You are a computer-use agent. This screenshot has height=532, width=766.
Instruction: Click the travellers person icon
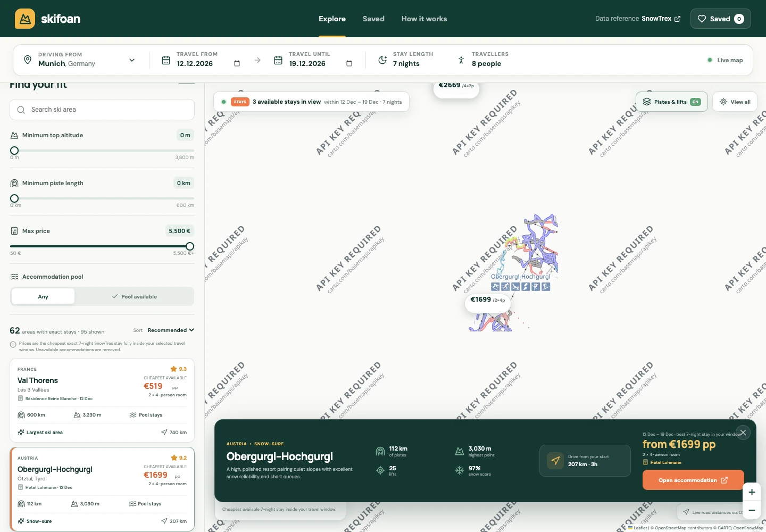461,60
